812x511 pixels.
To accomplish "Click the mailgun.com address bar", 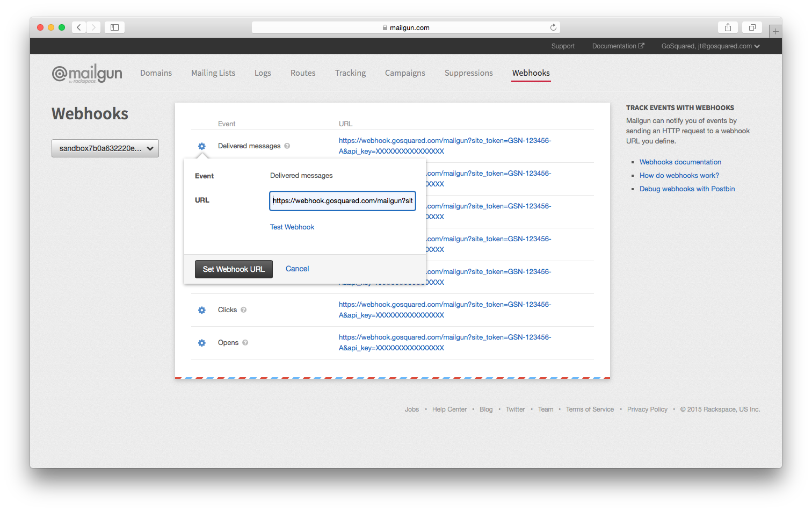I will pyautogui.click(x=405, y=27).
